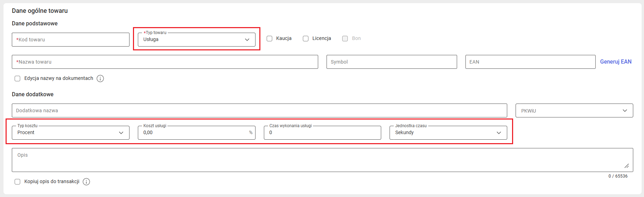This screenshot has width=644, height=197.
Task: Click the Koszt usługi percent field
Action: [x=193, y=133]
